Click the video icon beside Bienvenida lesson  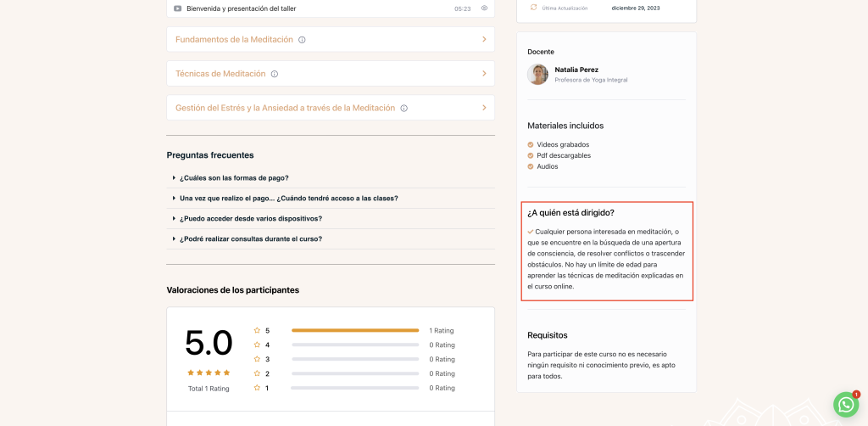177,8
